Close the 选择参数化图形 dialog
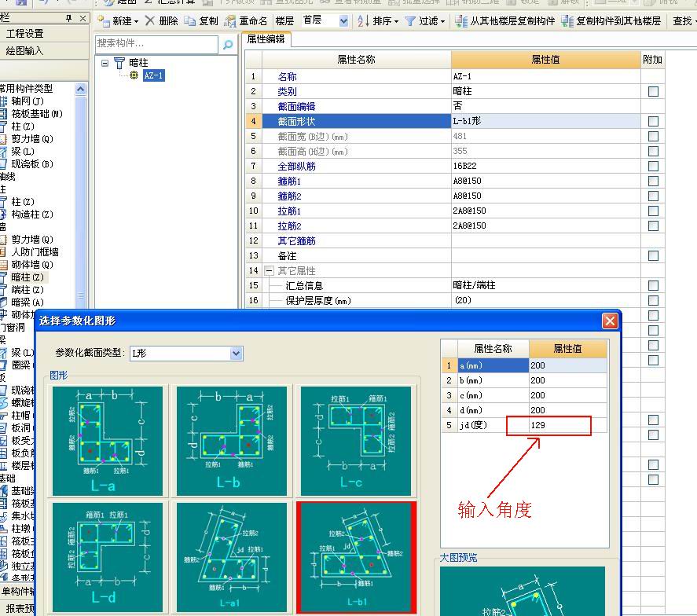The image size is (697, 616). point(610,321)
